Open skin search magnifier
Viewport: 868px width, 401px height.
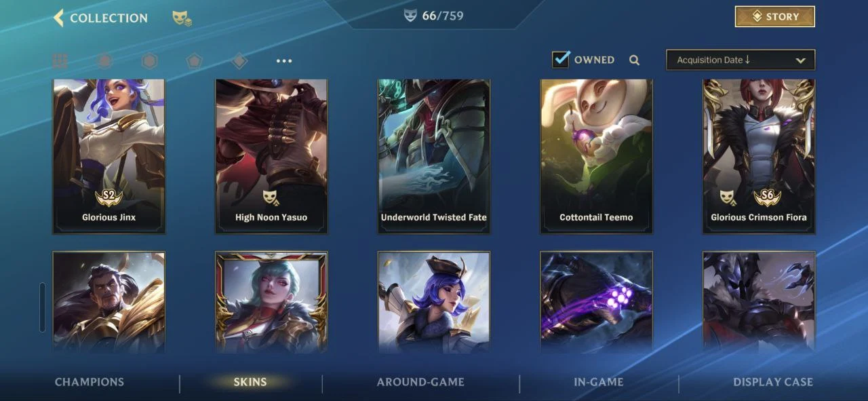pos(634,60)
